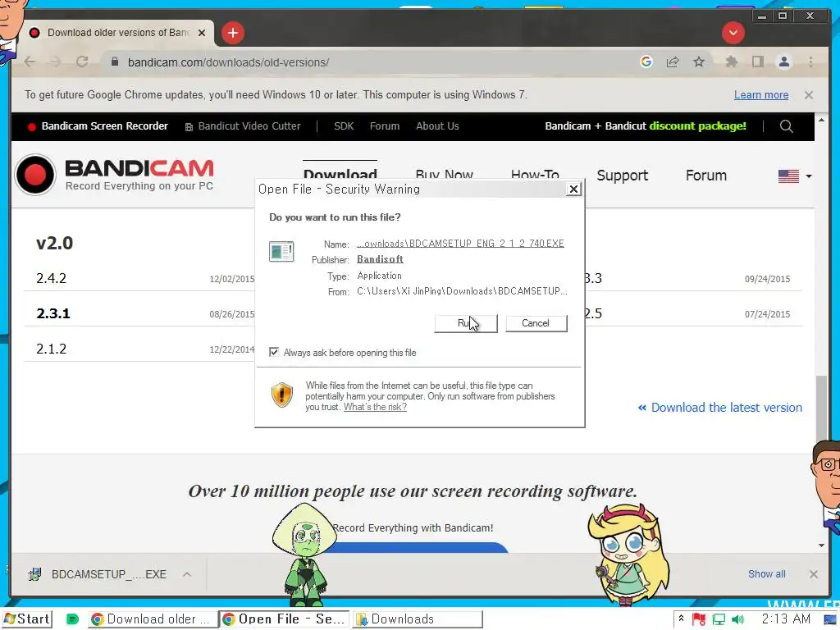Click the network tray icon
This screenshot has height=630, width=840.
pos(718,620)
